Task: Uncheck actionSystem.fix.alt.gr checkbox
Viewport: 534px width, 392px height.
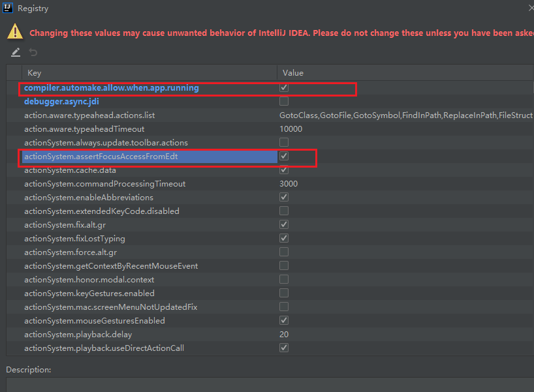Action: click(x=284, y=224)
